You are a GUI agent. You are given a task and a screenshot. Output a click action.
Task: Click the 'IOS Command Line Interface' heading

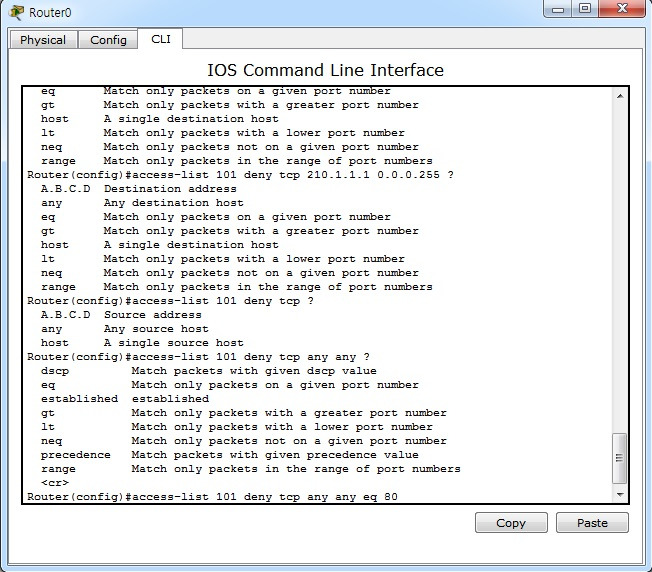tap(325, 70)
